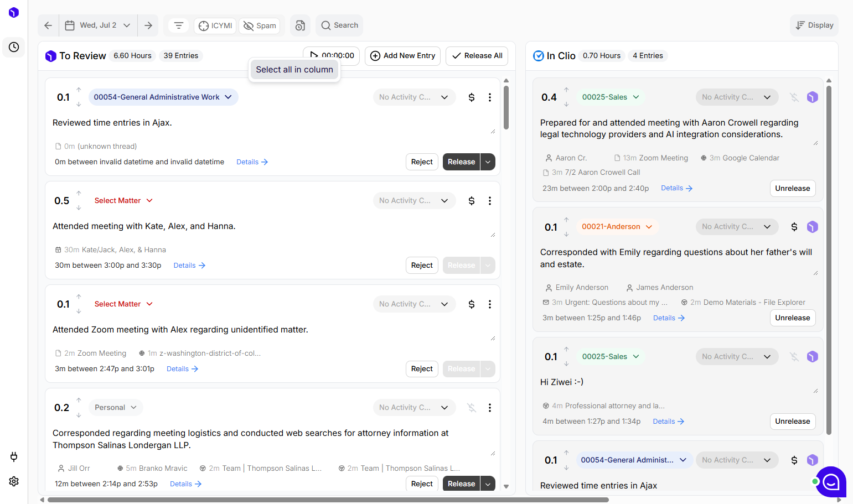Open settings gear in left sidebar
This screenshot has width=853, height=504.
click(x=14, y=481)
